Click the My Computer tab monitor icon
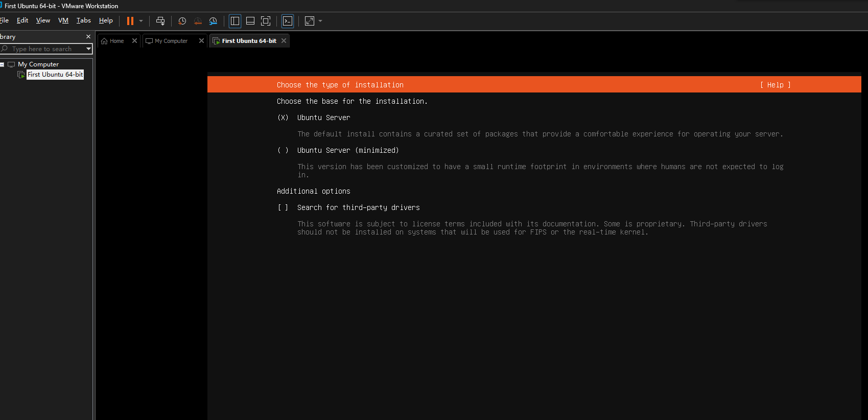868x420 pixels. tap(149, 41)
